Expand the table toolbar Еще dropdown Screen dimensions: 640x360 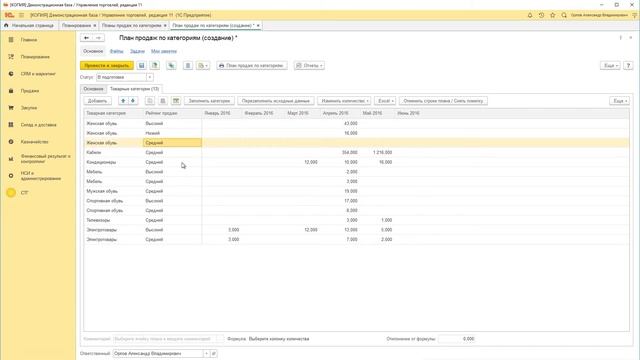[619, 101]
